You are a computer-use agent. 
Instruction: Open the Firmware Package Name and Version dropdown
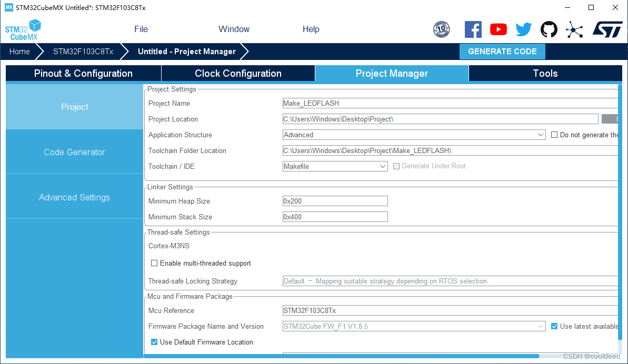414,327
